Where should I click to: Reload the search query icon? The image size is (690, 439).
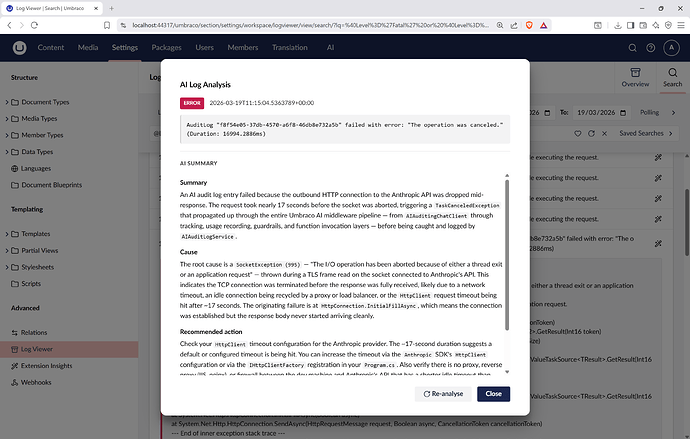click(x=591, y=133)
